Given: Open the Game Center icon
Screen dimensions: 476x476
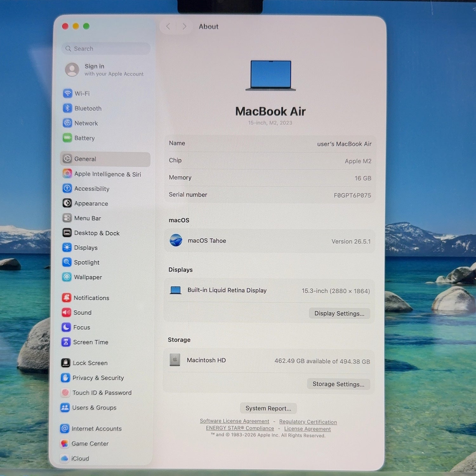Looking at the screenshot, I should coord(64,443).
